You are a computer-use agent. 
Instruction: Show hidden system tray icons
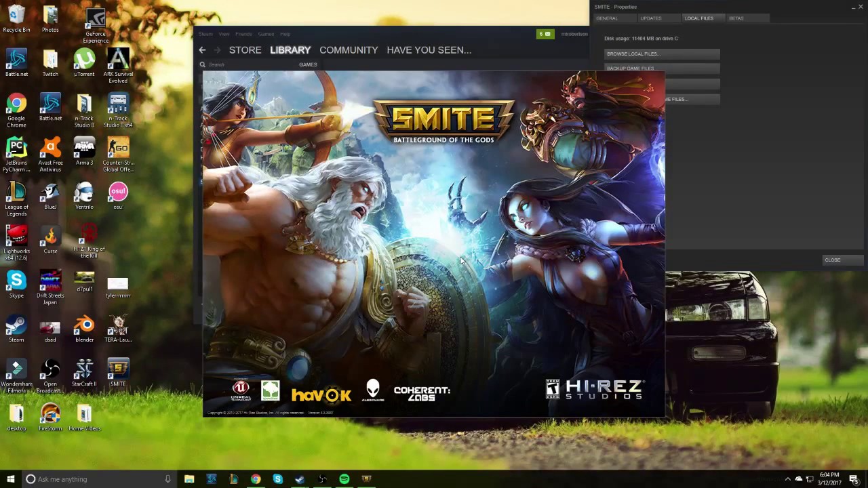(787, 479)
